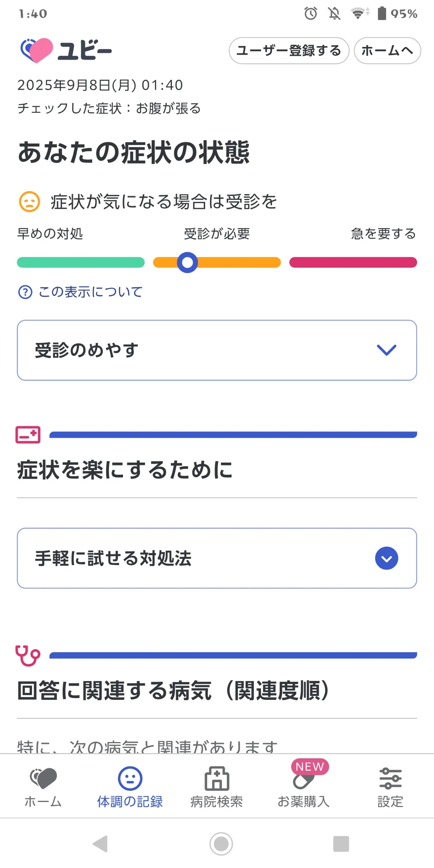Image resolution: width=434 pixels, height=868 pixels.
Task: Open the この表示について link
Action: click(x=90, y=292)
